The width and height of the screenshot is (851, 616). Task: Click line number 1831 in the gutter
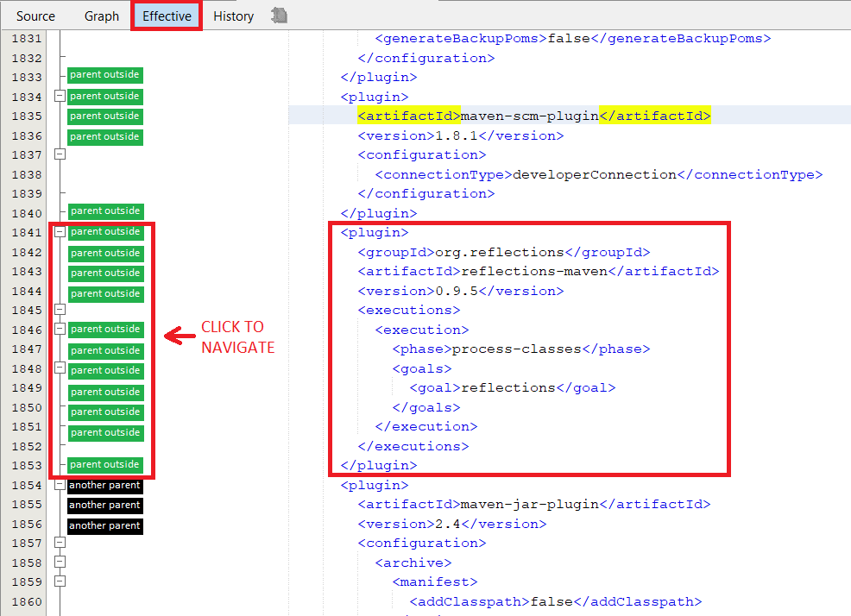(x=27, y=39)
